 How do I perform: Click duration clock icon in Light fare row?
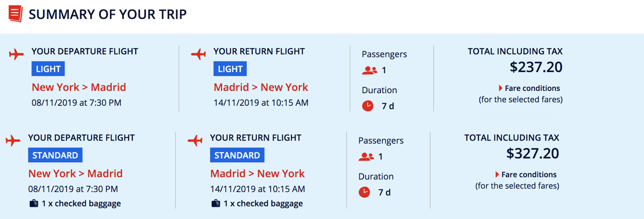click(368, 106)
